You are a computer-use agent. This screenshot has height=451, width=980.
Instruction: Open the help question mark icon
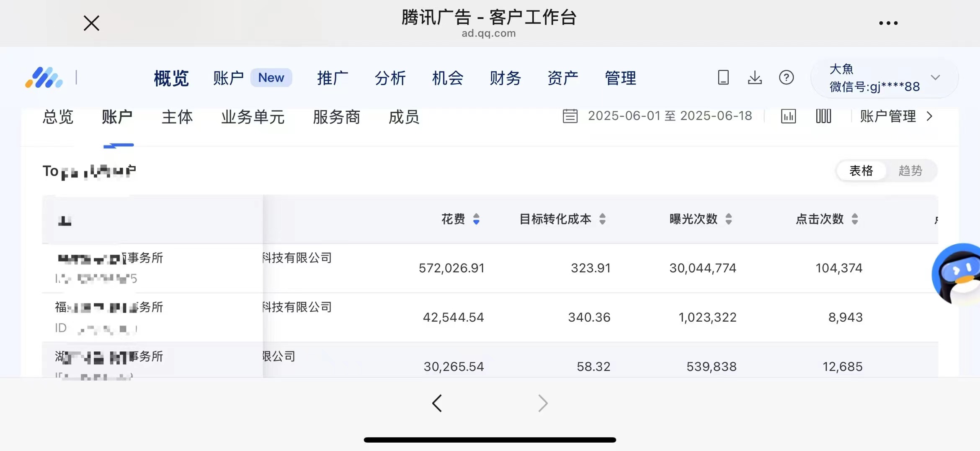point(786,77)
